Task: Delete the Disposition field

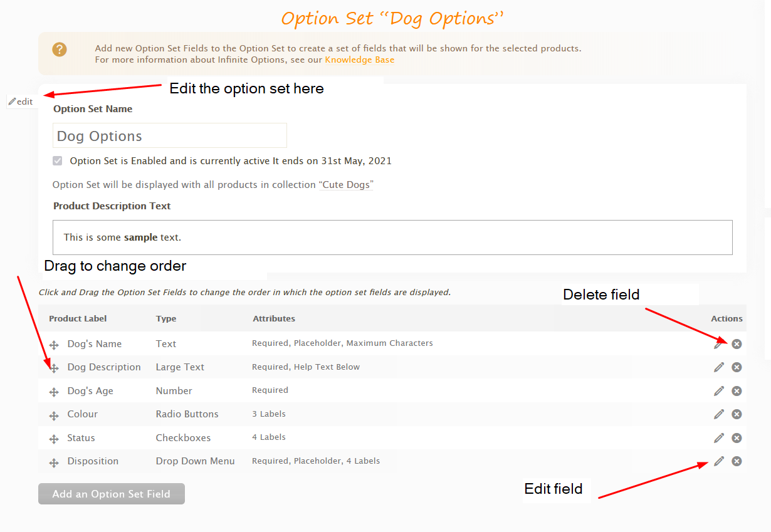Action: click(737, 461)
